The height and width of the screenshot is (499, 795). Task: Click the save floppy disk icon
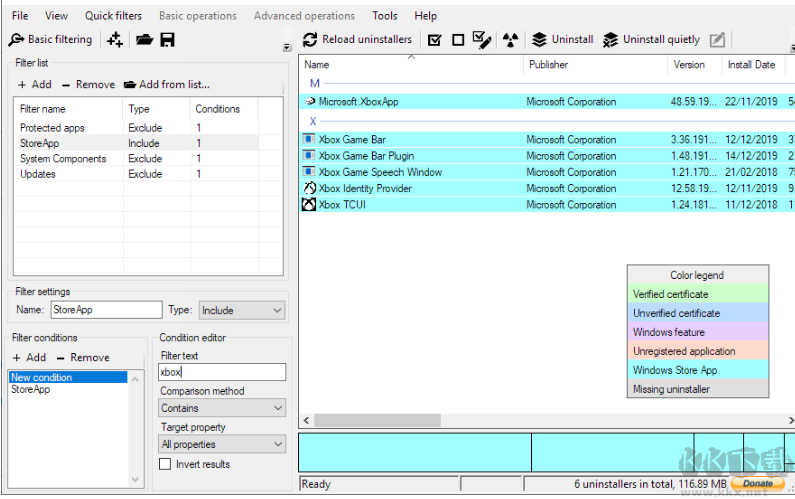(x=167, y=40)
